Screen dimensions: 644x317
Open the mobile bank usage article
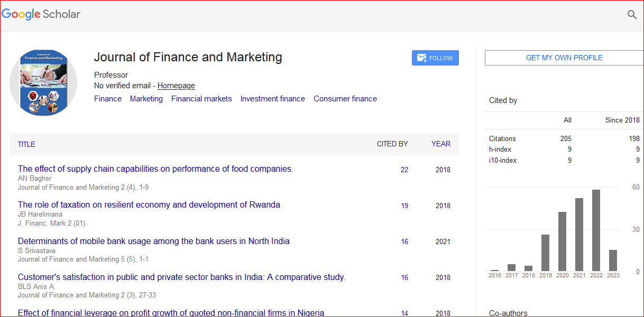click(x=153, y=241)
